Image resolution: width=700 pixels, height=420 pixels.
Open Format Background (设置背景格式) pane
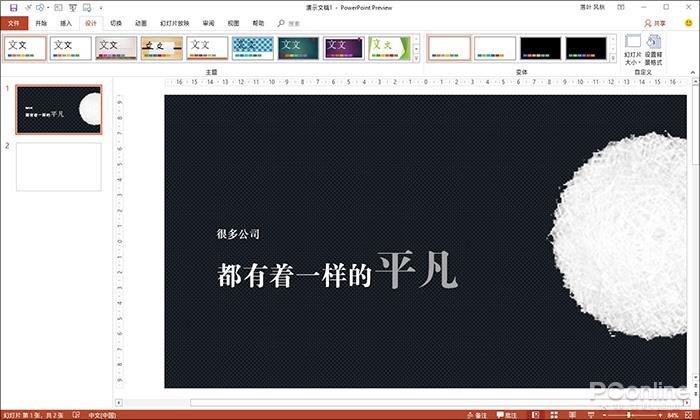653,50
